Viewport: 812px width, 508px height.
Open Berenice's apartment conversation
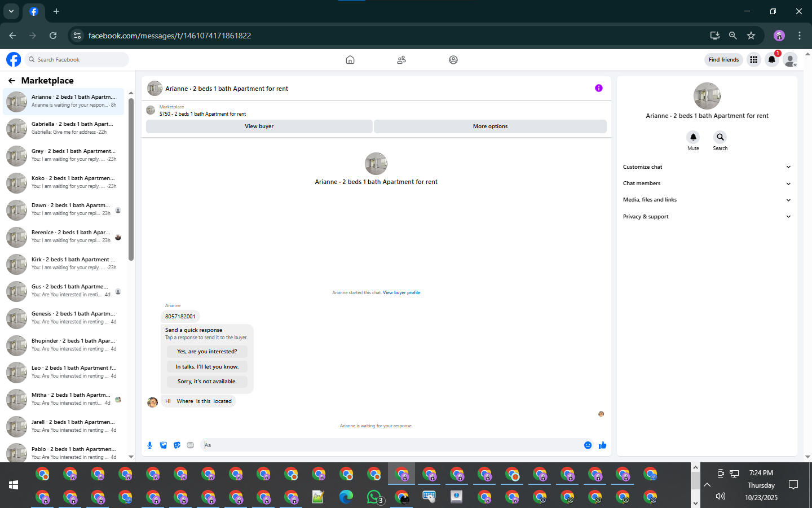coord(64,237)
